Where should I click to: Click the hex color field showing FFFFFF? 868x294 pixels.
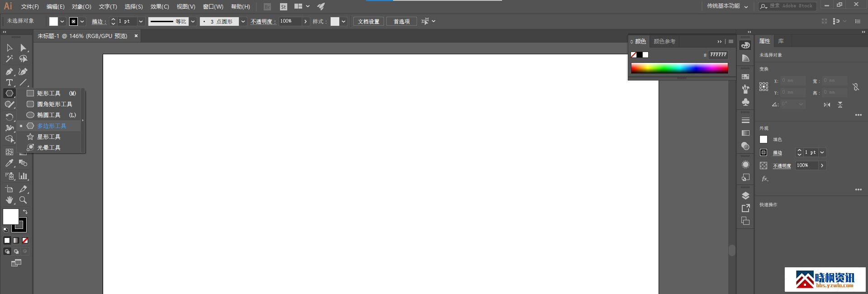click(718, 55)
